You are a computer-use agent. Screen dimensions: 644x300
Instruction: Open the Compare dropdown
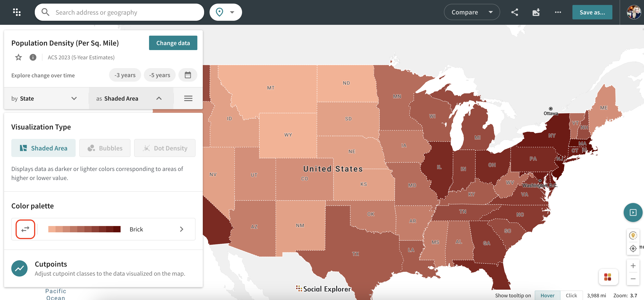471,12
